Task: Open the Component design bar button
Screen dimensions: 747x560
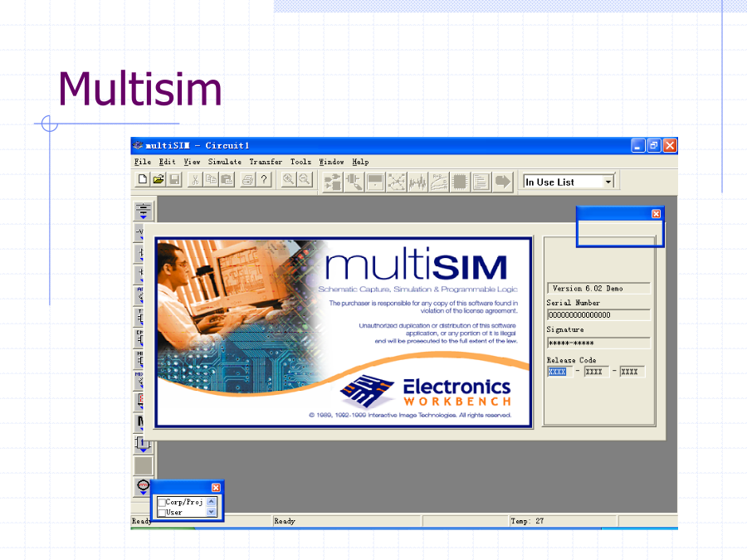Action: (x=333, y=182)
